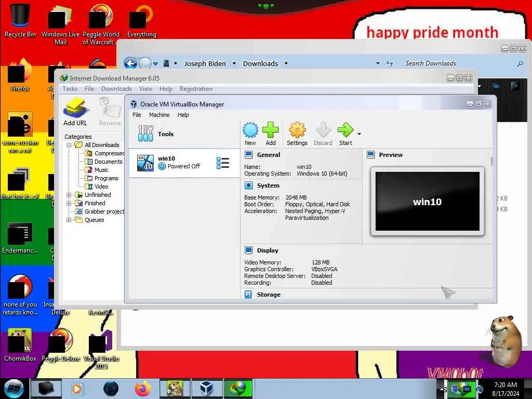Open the Windows Start orb
This screenshot has width=532, height=399.
14,389
